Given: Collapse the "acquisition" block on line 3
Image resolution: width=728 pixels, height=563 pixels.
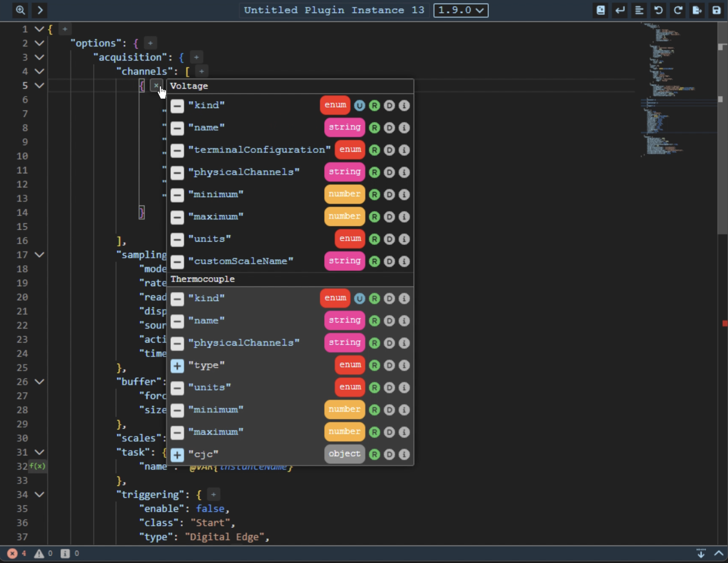Looking at the screenshot, I should (40, 57).
